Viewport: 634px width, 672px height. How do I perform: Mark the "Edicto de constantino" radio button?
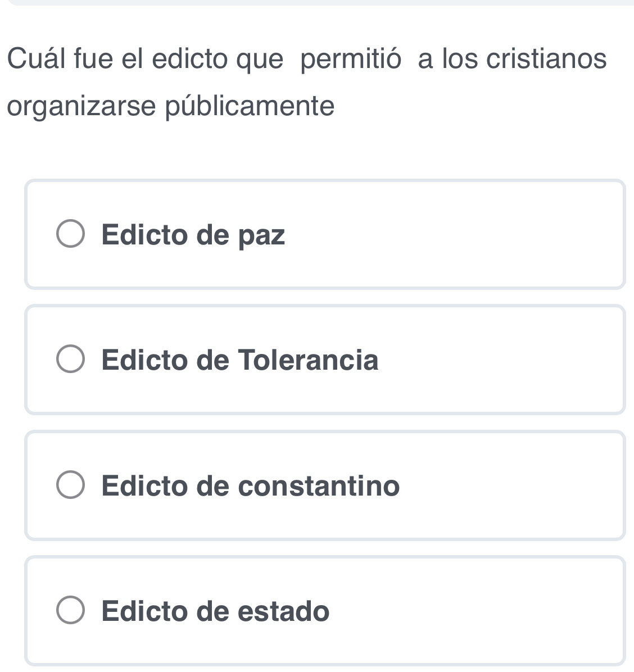point(71,485)
